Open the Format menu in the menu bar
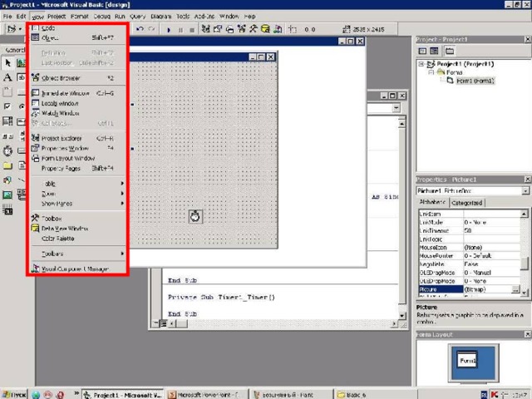Screen dimensions: 532x399 pos(80,17)
